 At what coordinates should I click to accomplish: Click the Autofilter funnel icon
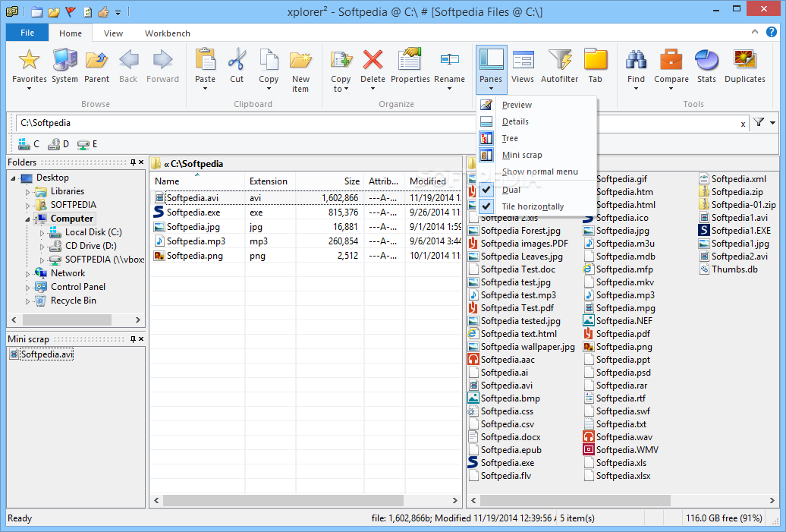coord(559,60)
